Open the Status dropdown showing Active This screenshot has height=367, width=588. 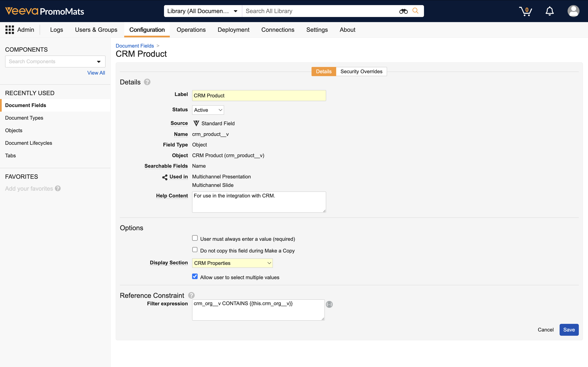coord(208,110)
